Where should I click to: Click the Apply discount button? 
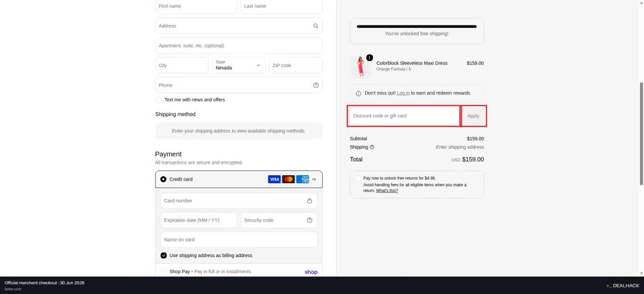473,116
